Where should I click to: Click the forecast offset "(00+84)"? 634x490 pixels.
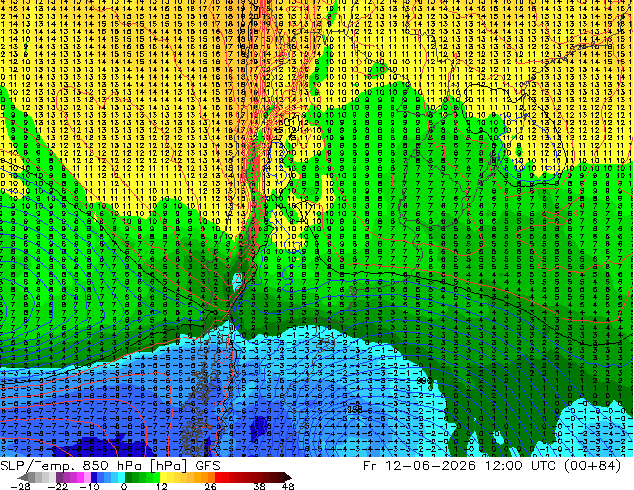pos(592,466)
